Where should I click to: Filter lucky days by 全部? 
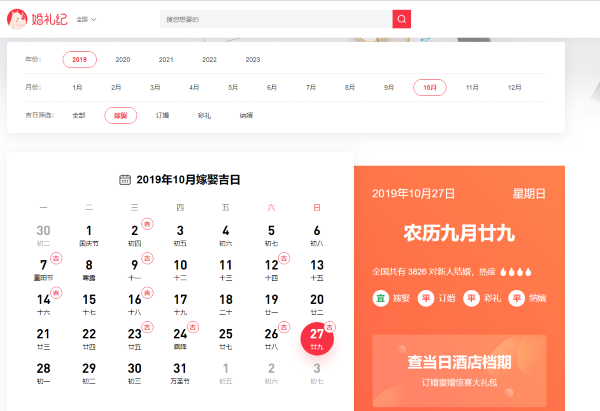coord(79,115)
